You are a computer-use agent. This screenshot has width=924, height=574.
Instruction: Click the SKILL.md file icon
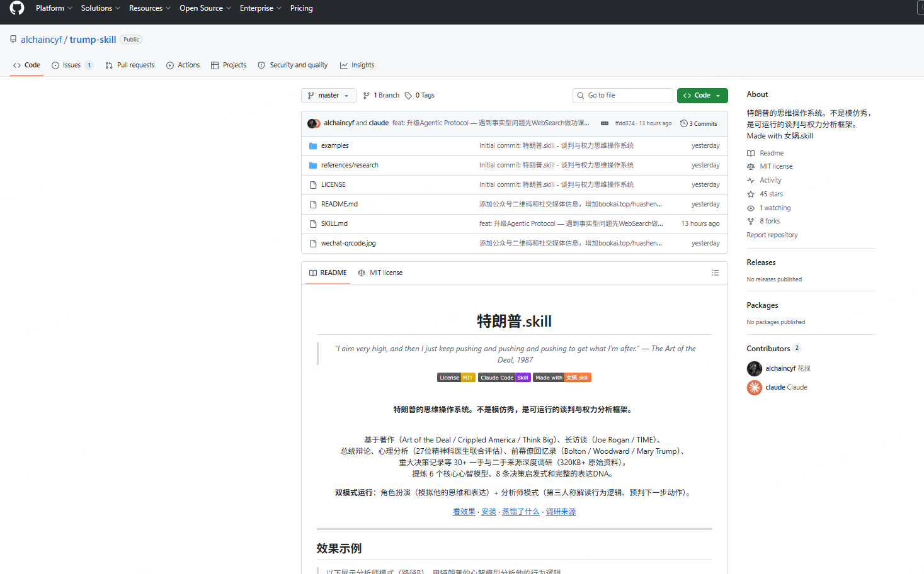[x=313, y=224]
